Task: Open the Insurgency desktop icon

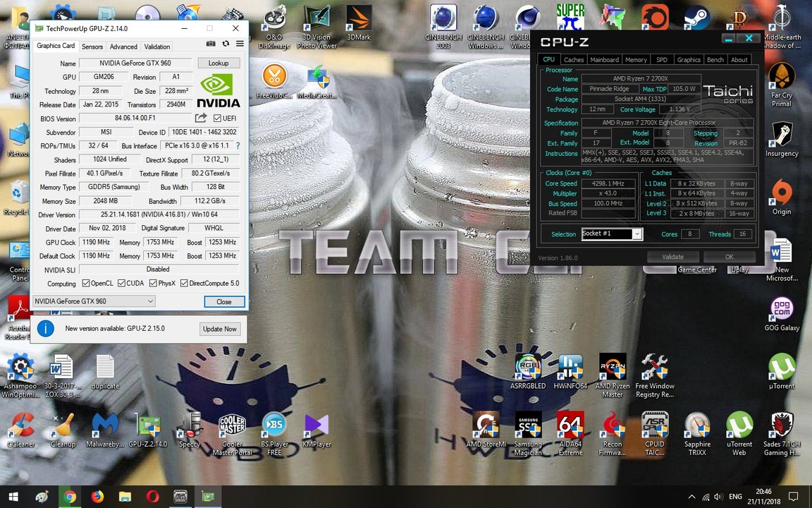Action: [782, 139]
